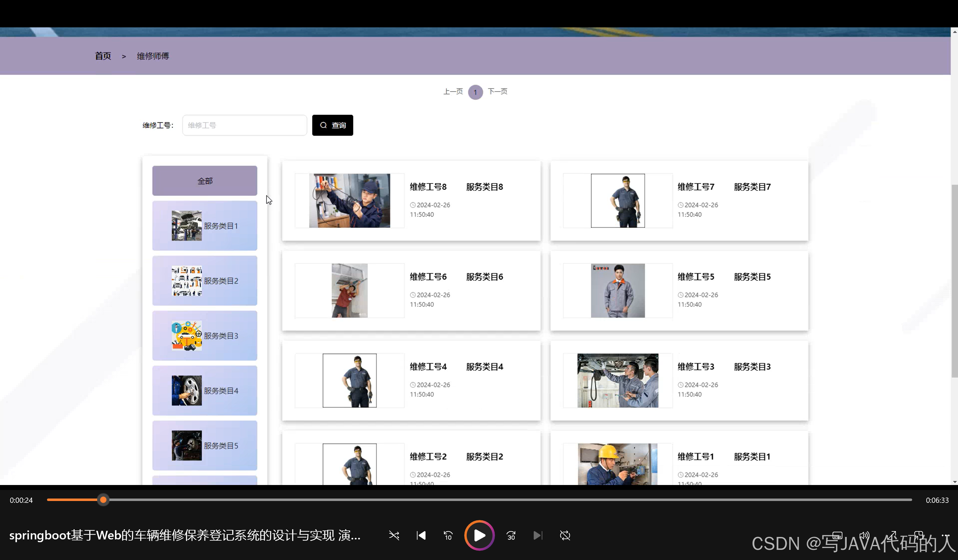Seek to the middle of the video progress bar
This screenshot has width=958, height=560.
pyautogui.click(x=479, y=499)
